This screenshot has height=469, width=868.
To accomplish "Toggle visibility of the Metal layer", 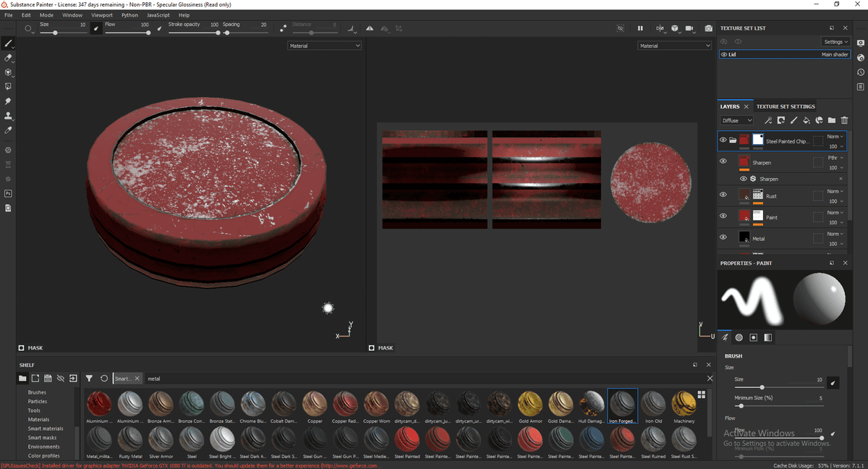I will (x=723, y=236).
